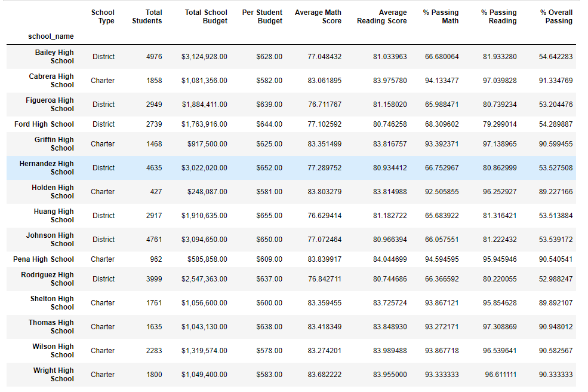Click the Bailey High School row label
This screenshot has width=588, height=392.
[54, 57]
